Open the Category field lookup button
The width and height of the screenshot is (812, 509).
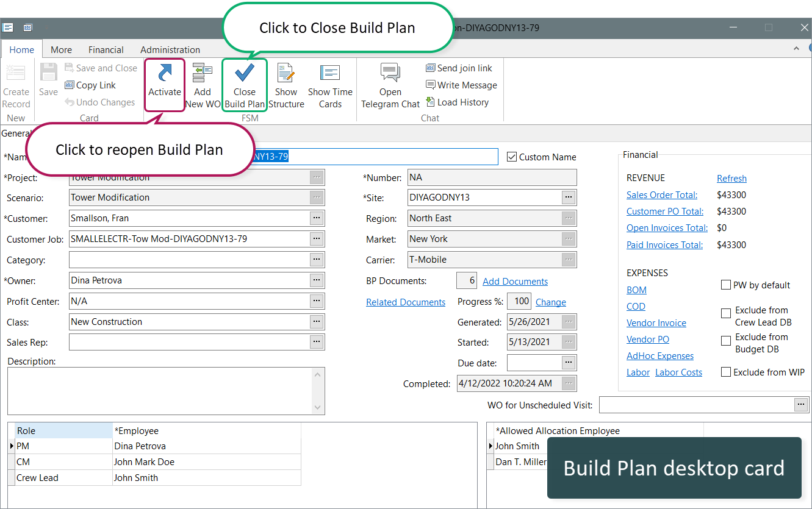pos(317,260)
